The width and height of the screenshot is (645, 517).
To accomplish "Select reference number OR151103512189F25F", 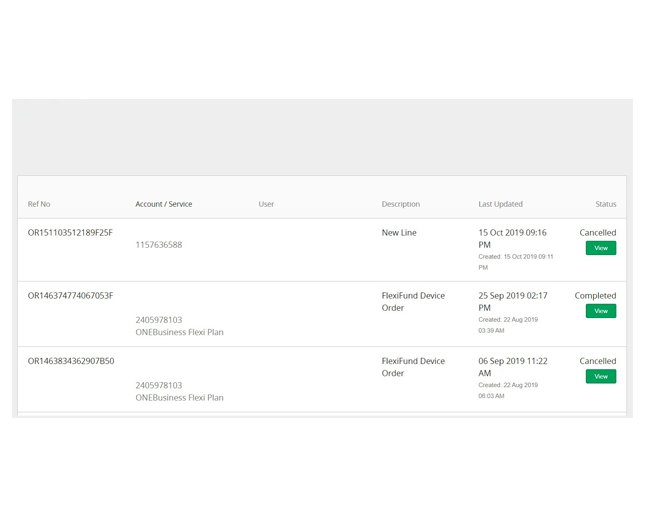I will (70, 233).
